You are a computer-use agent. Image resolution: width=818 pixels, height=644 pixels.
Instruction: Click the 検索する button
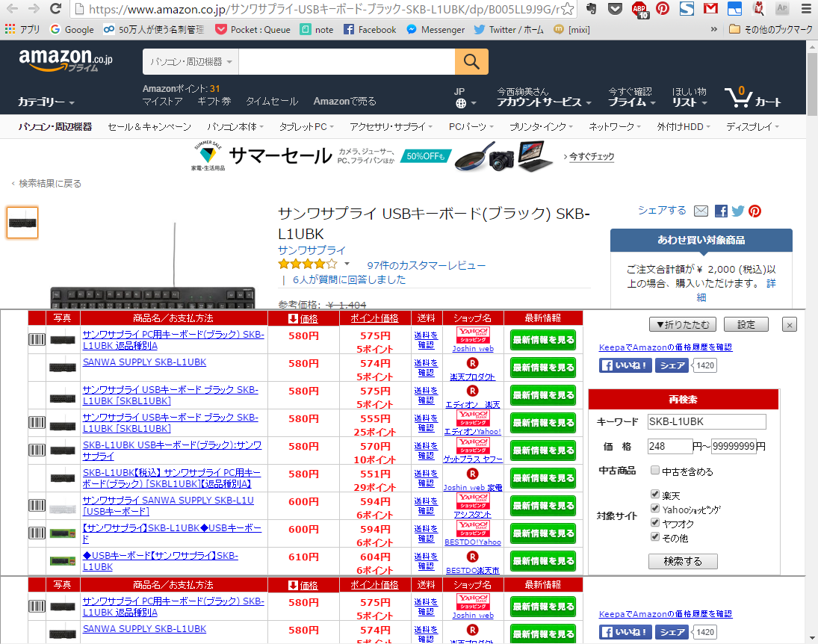click(683, 560)
